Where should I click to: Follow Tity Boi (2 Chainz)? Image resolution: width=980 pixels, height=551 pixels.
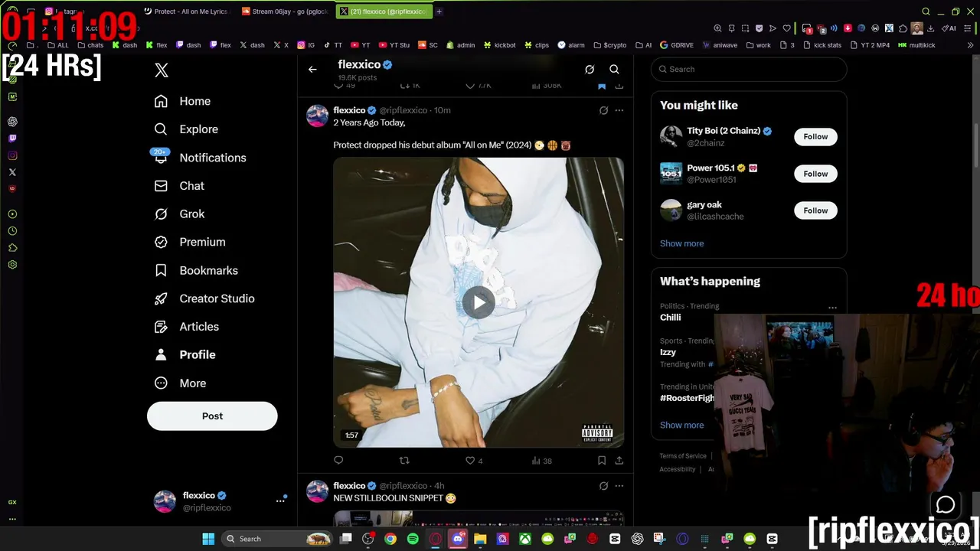click(x=815, y=137)
